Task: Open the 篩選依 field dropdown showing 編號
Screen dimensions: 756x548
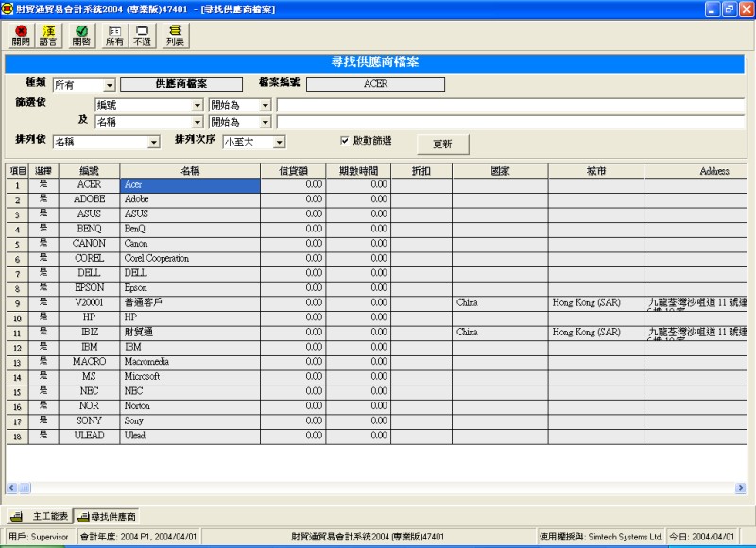Action: point(197,105)
